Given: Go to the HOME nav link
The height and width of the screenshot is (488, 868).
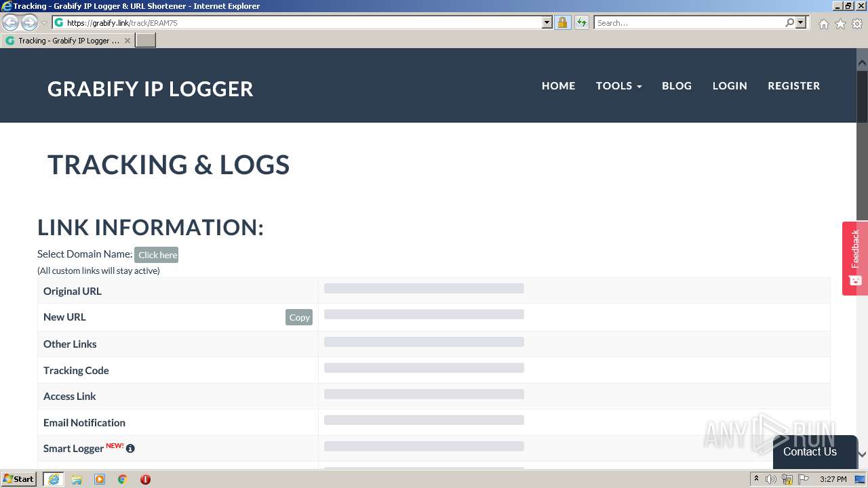Looking at the screenshot, I should 559,85.
